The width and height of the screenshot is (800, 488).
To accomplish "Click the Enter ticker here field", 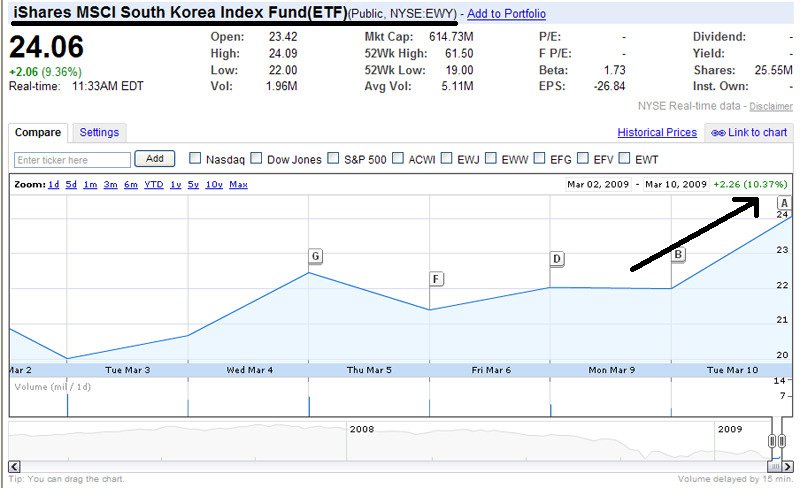I will point(72,159).
